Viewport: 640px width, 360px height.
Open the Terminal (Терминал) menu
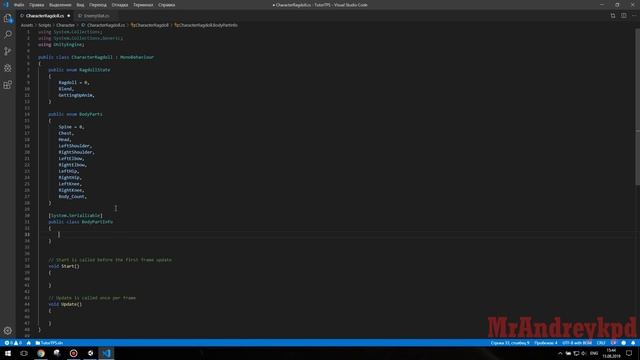[143, 5]
